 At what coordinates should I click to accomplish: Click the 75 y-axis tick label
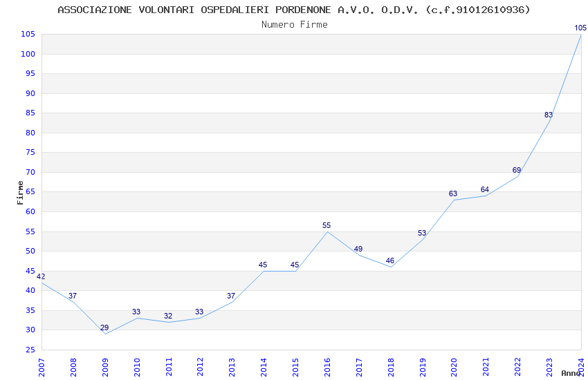(30, 153)
